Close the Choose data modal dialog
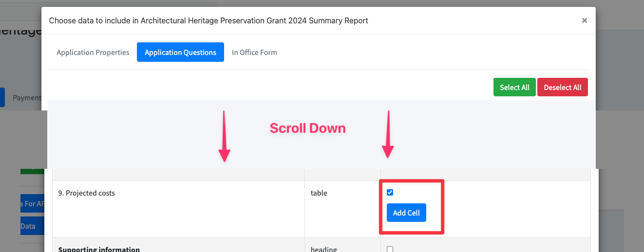 [584, 20]
